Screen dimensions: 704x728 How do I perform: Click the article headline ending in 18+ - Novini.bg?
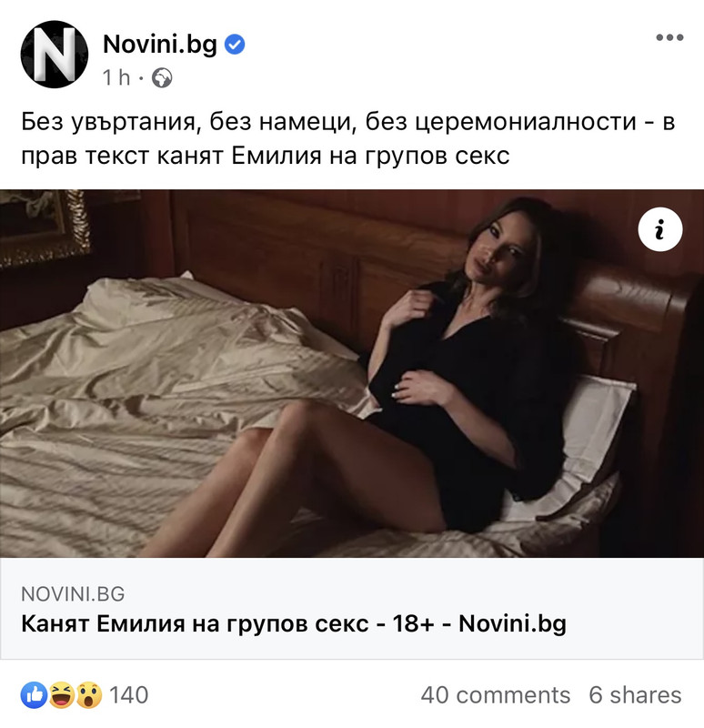pos(294,623)
